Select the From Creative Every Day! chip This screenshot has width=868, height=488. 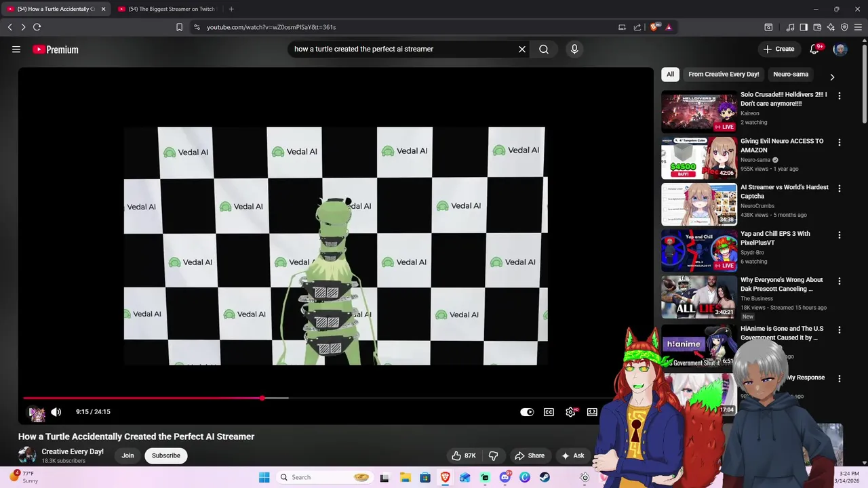(x=724, y=75)
